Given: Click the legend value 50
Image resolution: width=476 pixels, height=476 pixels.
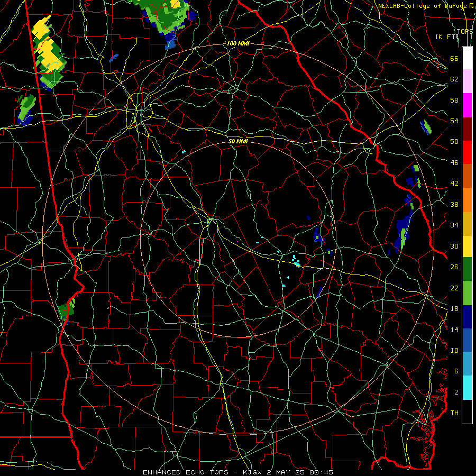Looking at the screenshot, I should pos(454,141).
